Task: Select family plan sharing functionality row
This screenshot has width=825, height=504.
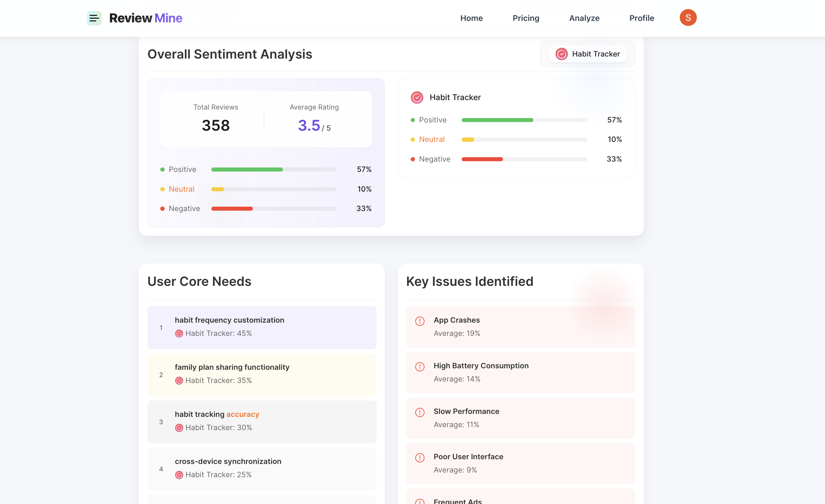Action: 262,374
